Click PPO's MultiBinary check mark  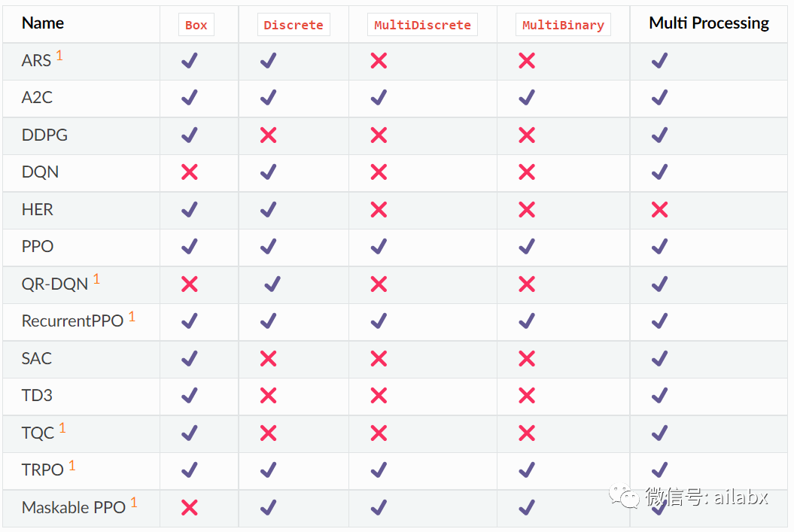click(527, 247)
